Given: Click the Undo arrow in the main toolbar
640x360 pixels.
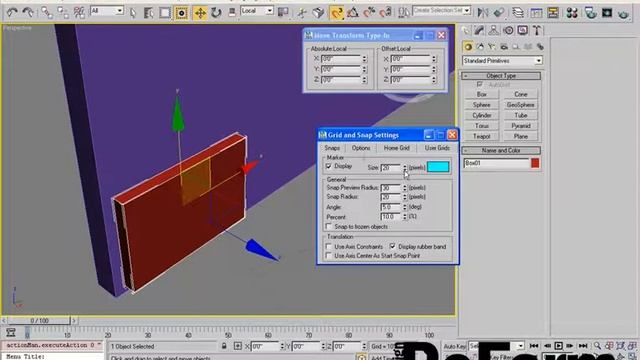Looking at the screenshot, I should (12, 13).
